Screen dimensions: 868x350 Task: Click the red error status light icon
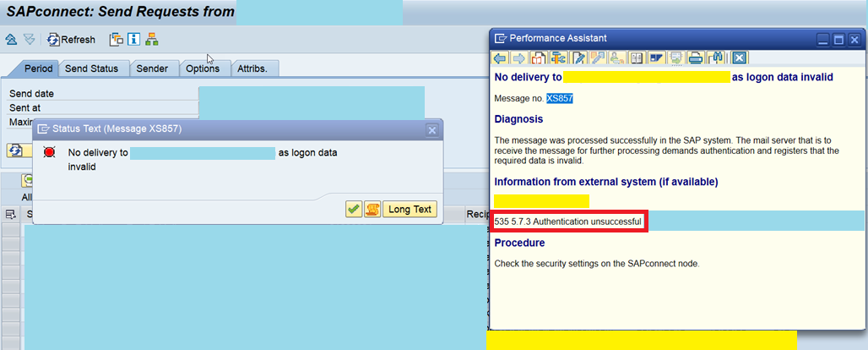click(x=51, y=152)
